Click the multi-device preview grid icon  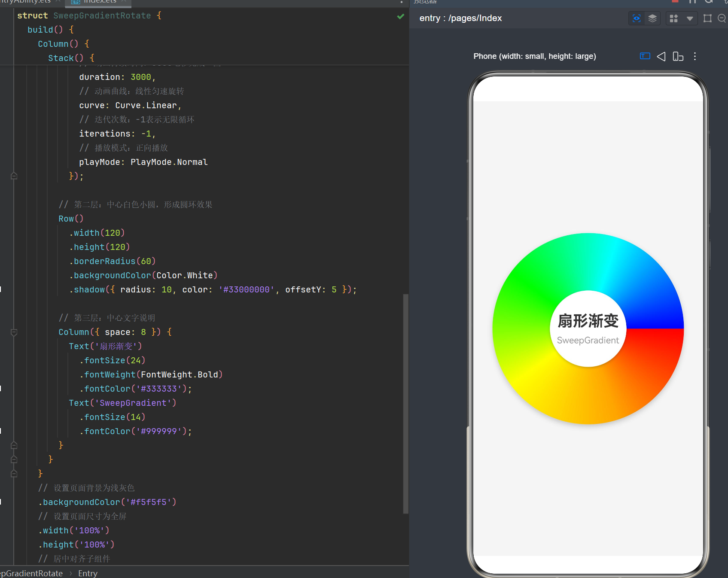tap(674, 18)
